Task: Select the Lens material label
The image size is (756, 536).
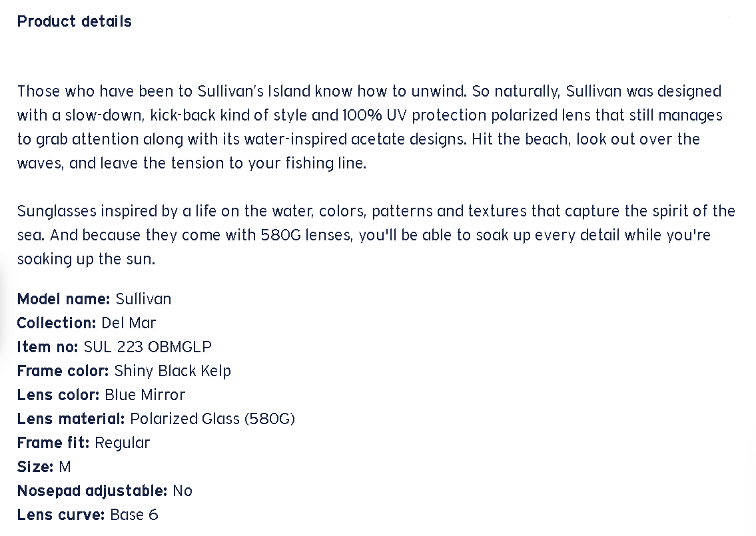Action: [71, 419]
